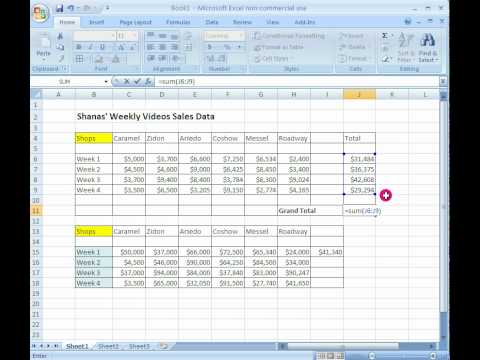
Task: Select title cell Shanas' Weekly Videos Sales Data
Action: coord(146,116)
